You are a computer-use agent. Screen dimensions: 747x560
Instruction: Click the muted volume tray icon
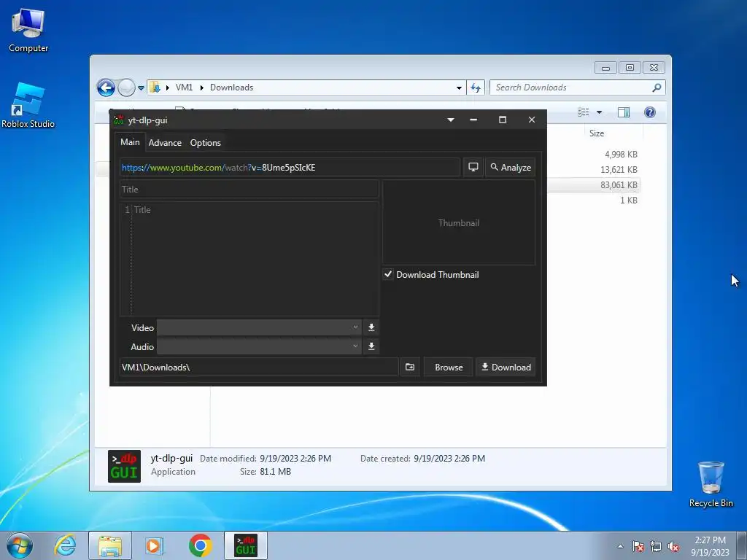tap(673, 546)
